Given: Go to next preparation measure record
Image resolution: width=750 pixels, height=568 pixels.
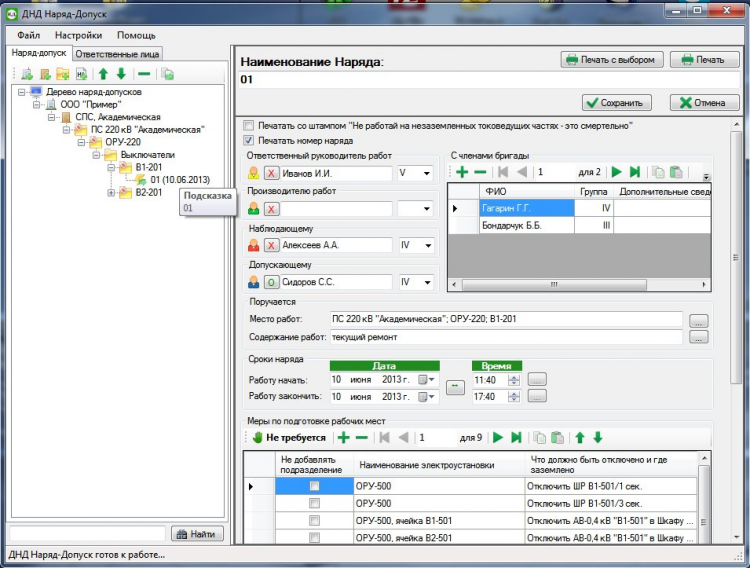Looking at the screenshot, I should 498,437.
